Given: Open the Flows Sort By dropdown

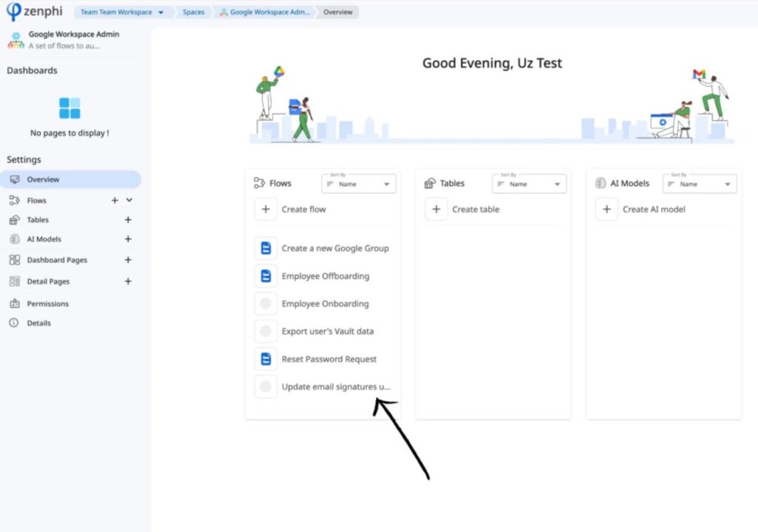Looking at the screenshot, I should (x=359, y=183).
